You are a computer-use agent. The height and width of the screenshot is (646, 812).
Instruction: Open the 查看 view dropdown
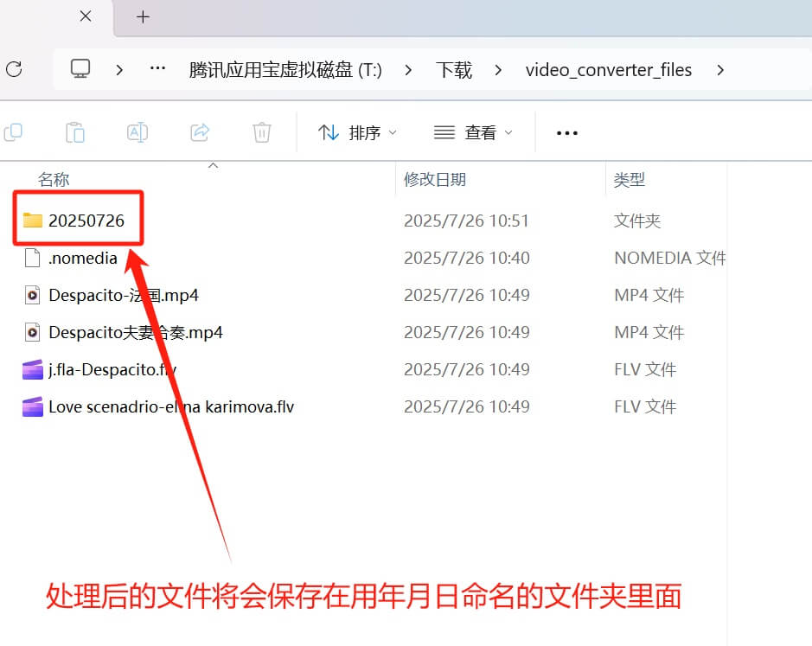point(473,132)
